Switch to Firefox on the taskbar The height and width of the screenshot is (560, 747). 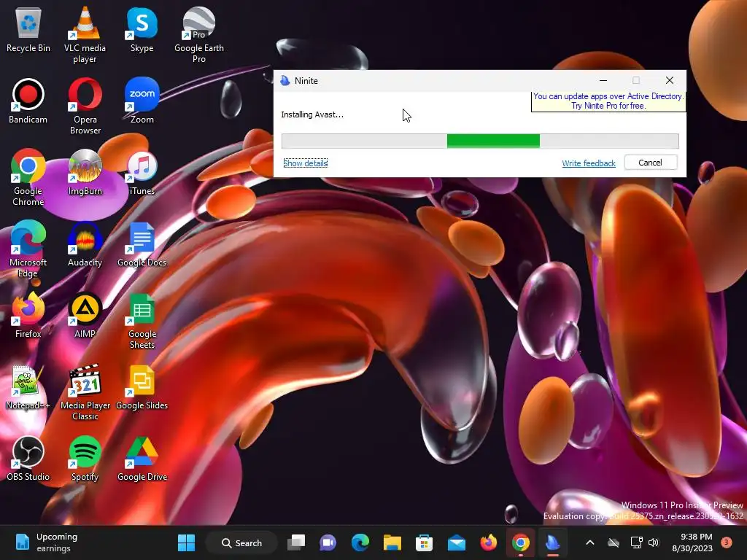(x=488, y=542)
